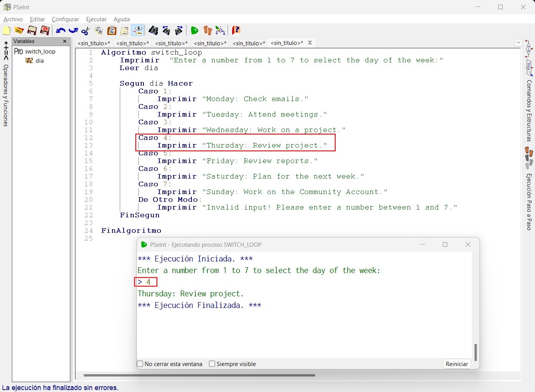Open Find with the binoculars icon
The image size is (535, 392).
[x=154, y=30]
